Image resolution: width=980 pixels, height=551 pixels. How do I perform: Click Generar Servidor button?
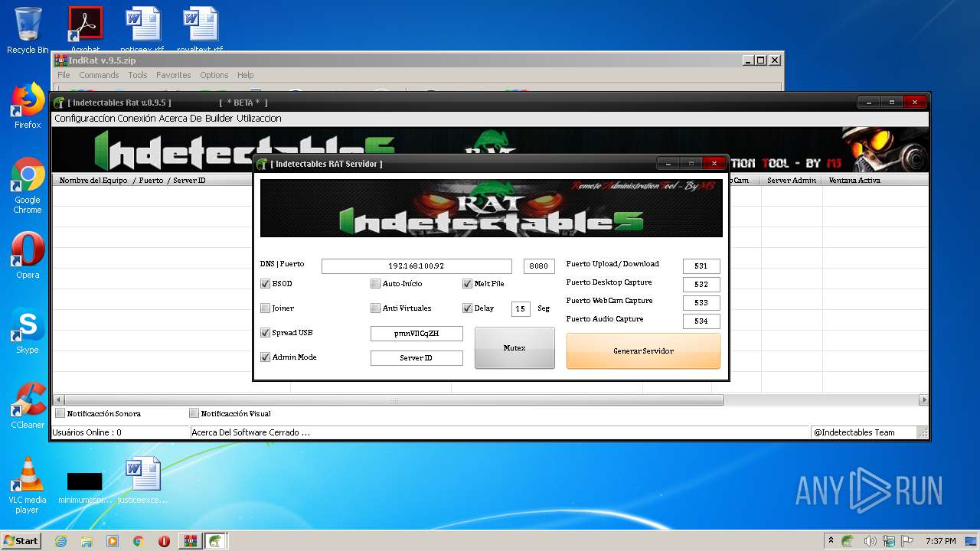[x=643, y=351]
